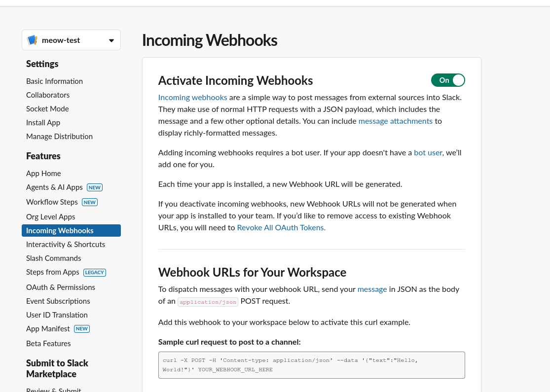This screenshot has height=392, width=550.
Task: Click LEGACY badge beside Steps from Apps
Action: tap(94, 272)
